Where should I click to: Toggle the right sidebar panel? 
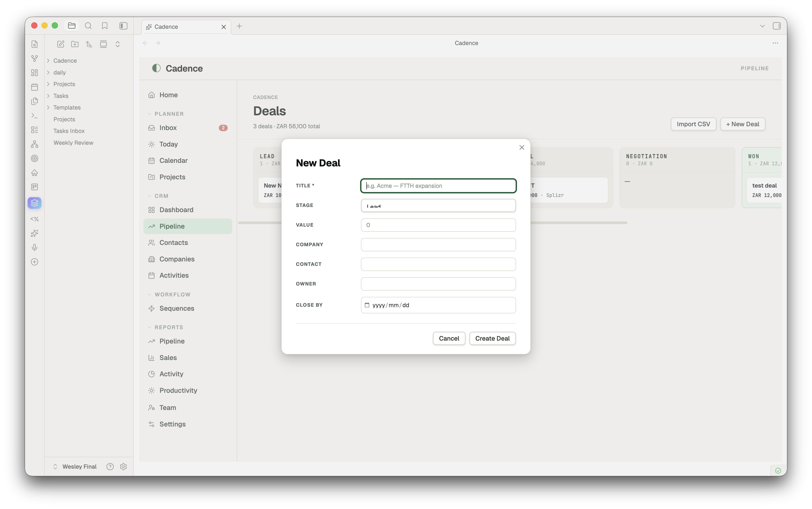click(776, 26)
